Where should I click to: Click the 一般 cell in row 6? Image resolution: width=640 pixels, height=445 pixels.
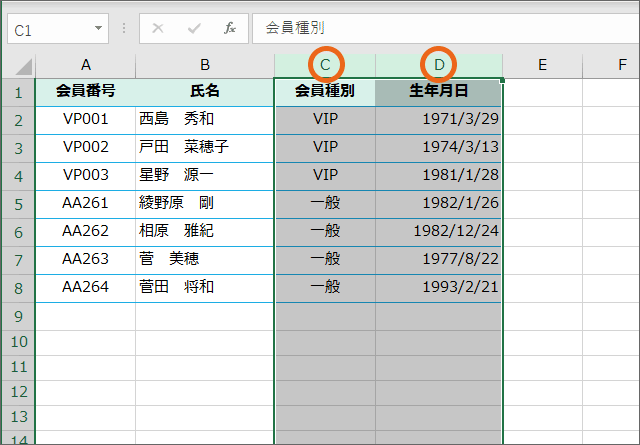tap(325, 233)
